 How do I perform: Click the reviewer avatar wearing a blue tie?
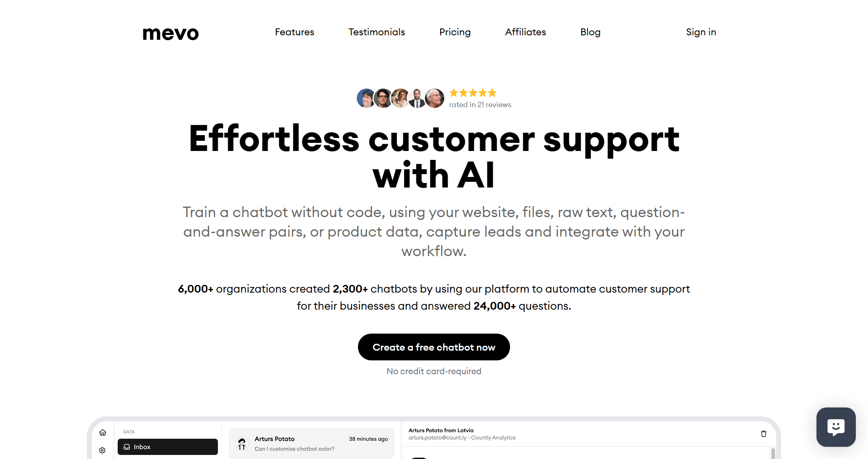[x=417, y=98]
